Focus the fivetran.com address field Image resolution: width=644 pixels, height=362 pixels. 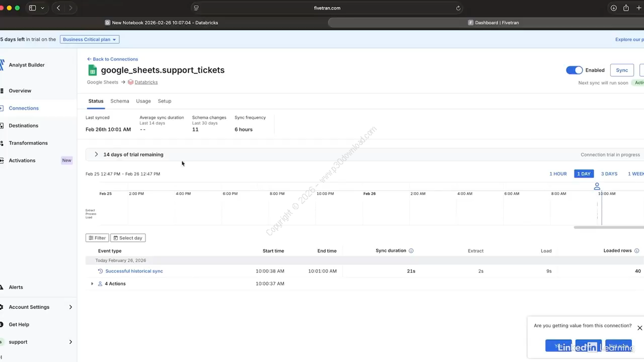(327, 8)
